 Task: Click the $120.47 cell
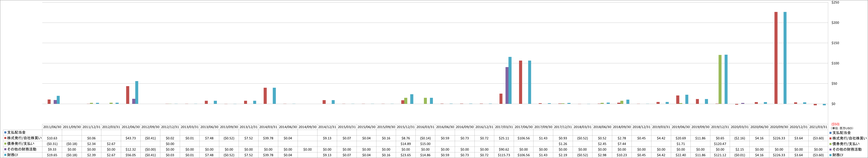[x=720, y=144]
